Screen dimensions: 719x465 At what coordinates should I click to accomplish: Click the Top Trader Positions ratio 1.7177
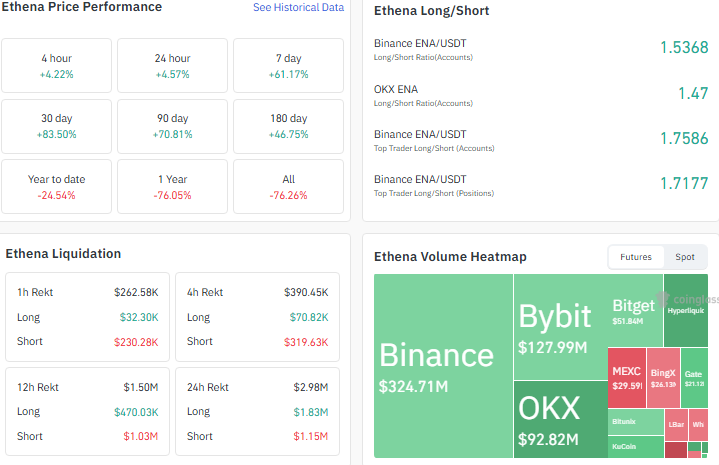(684, 183)
